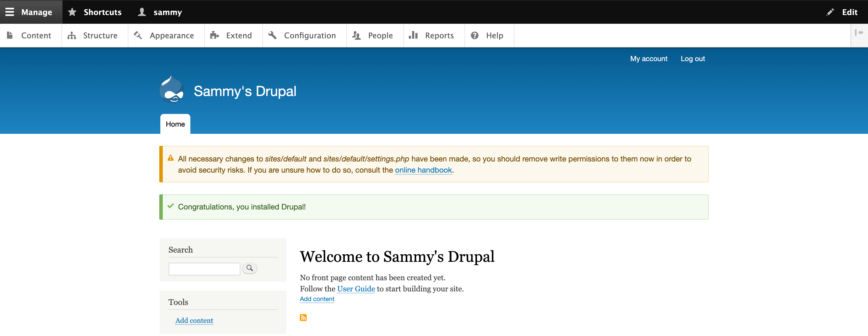Screen dimensions: 868x336
Task: Click the warning triangle icon
Action: click(170, 158)
